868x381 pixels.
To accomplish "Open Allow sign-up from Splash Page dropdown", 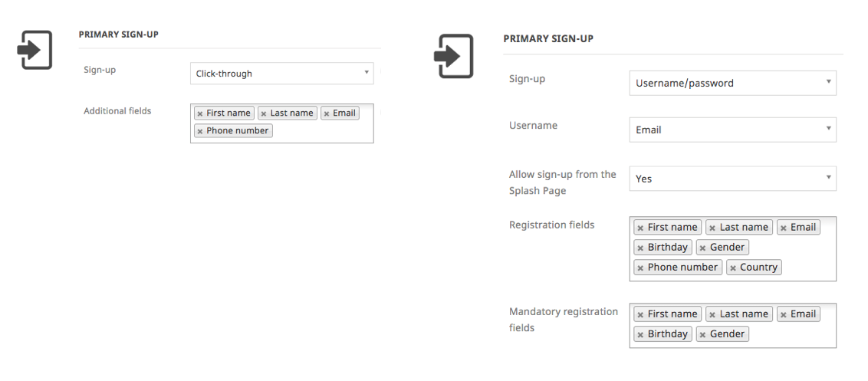I will point(732,179).
